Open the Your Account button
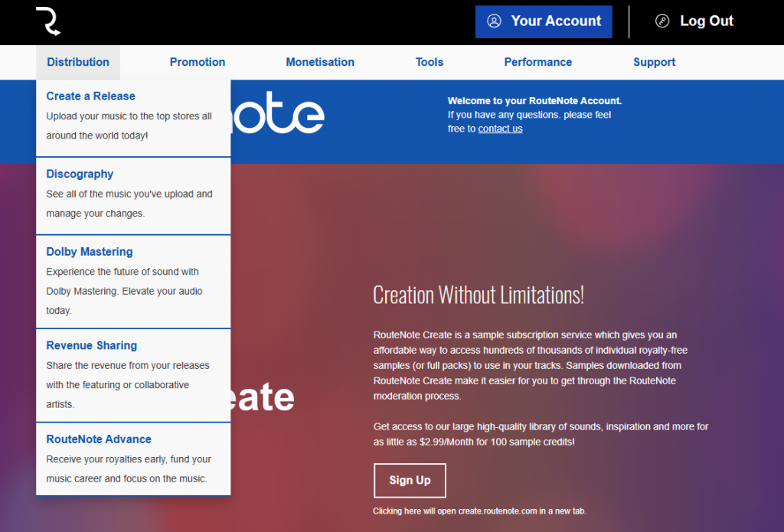 (x=544, y=21)
